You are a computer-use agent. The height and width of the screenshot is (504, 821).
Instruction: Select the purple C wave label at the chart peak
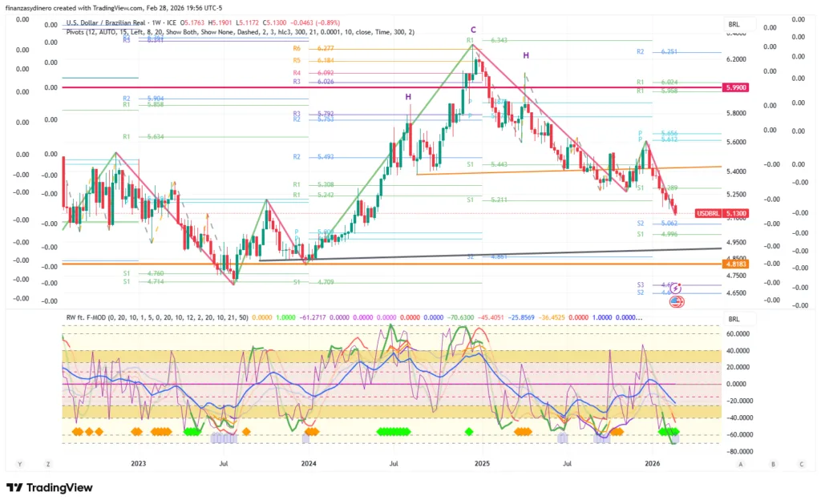coord(473,30)
